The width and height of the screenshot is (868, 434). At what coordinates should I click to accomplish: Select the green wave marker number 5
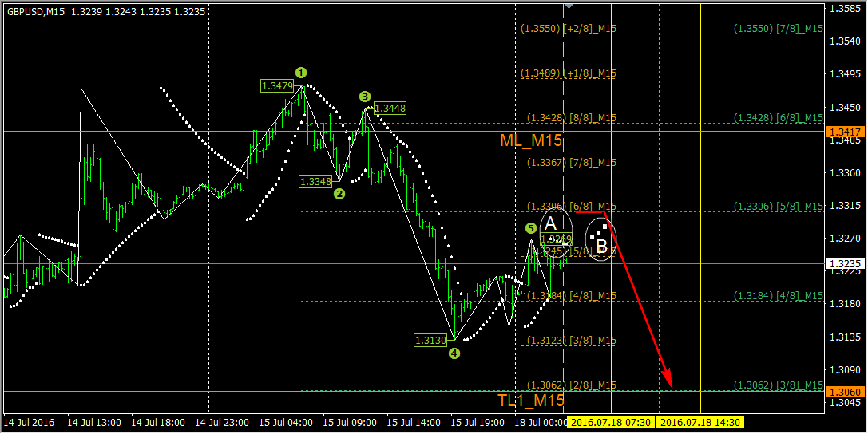pos(531,228)
